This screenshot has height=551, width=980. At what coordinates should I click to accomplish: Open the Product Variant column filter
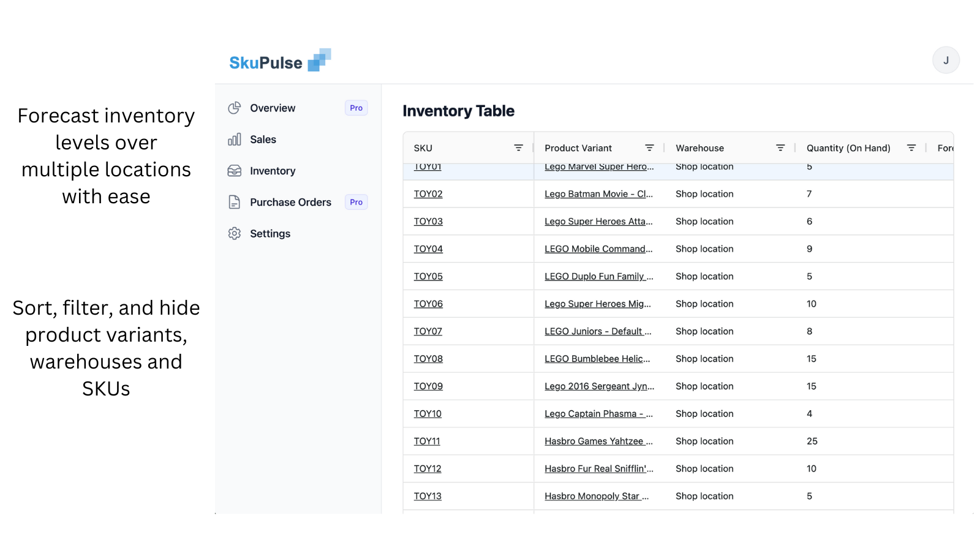(x=649, y=148)
